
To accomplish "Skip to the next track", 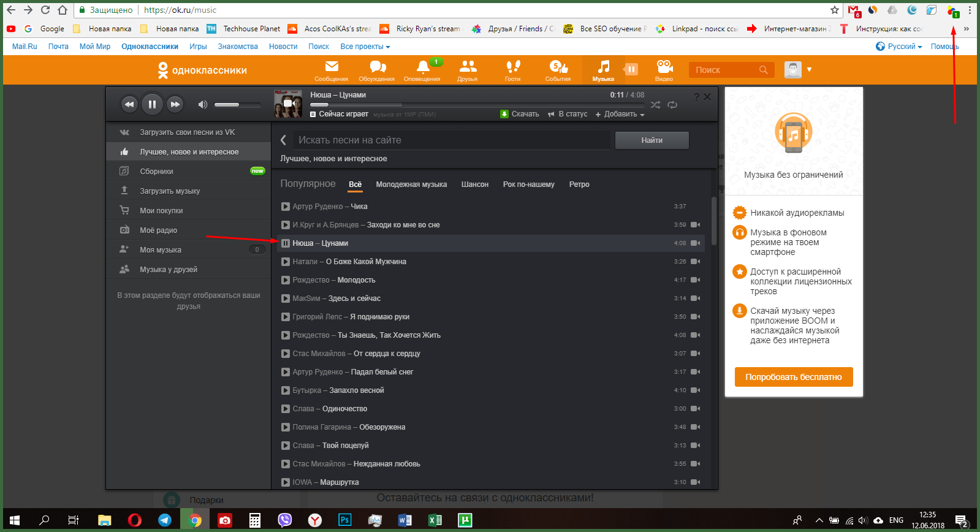I will [175, 104].
